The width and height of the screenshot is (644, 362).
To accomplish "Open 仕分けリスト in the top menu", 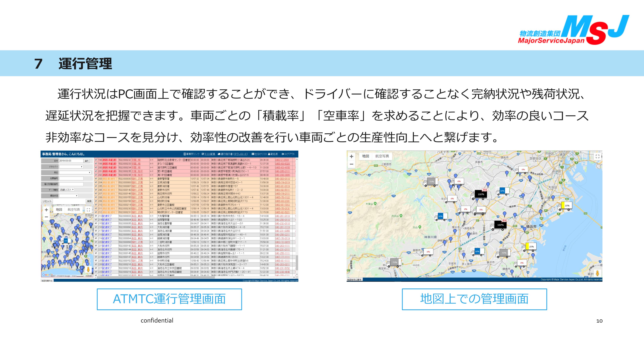I will tap(259, 154).
